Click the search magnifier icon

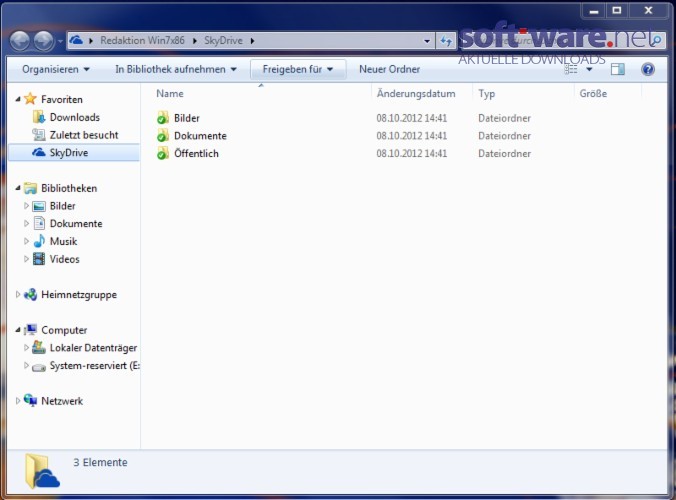click(656, 41)
